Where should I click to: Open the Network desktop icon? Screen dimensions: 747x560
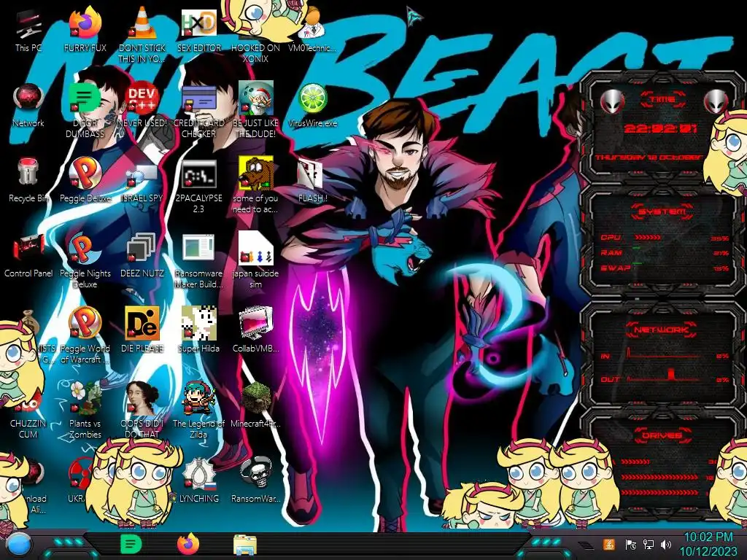click(28, 106)
